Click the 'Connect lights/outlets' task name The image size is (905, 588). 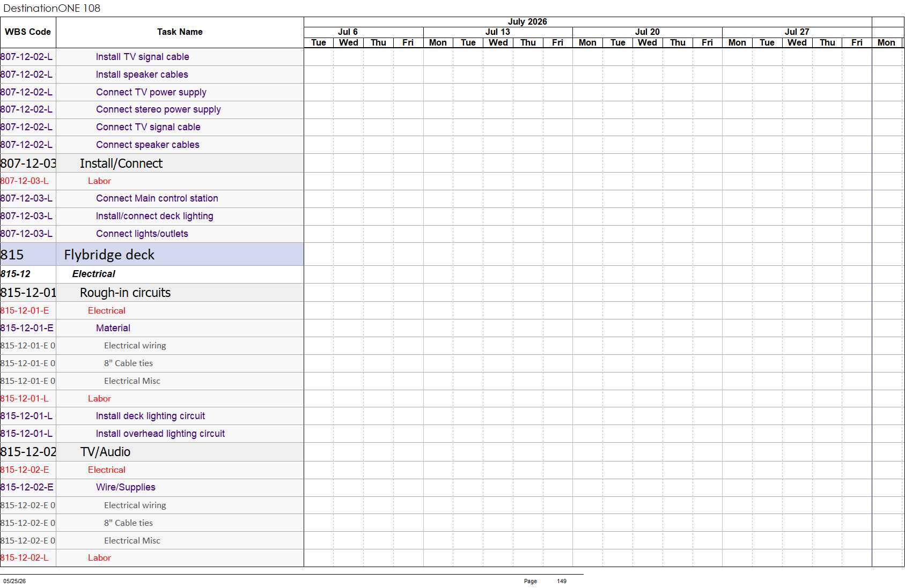tap(142, 234)
